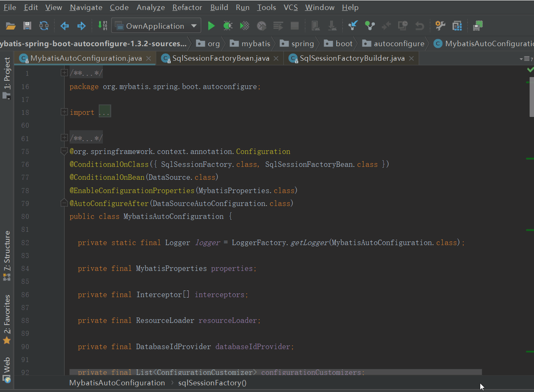Click the Show History icon
Image resolution: width=534 pixels, height=392 pixels.
(403, 26)
